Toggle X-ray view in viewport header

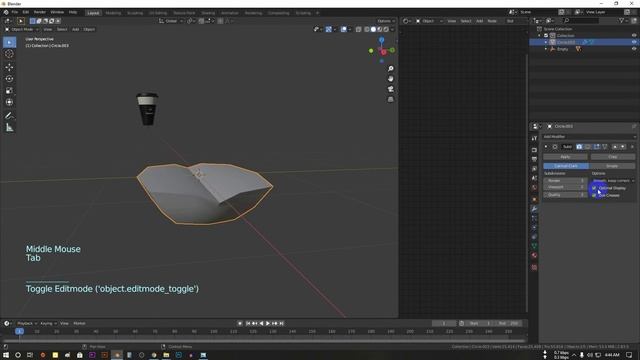coord(358,29)
